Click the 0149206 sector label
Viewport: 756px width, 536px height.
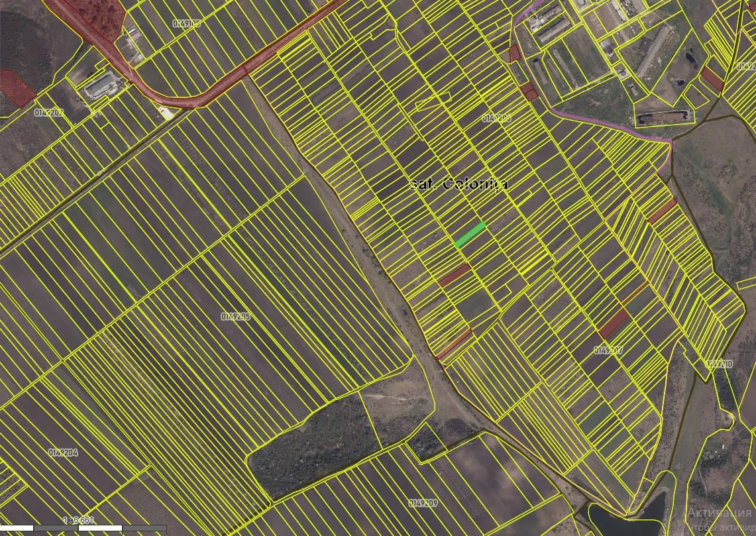(x=496, y=118)
